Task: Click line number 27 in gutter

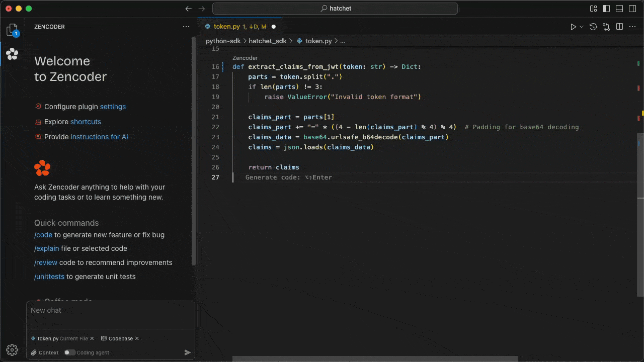Action: tap(215, 177)
